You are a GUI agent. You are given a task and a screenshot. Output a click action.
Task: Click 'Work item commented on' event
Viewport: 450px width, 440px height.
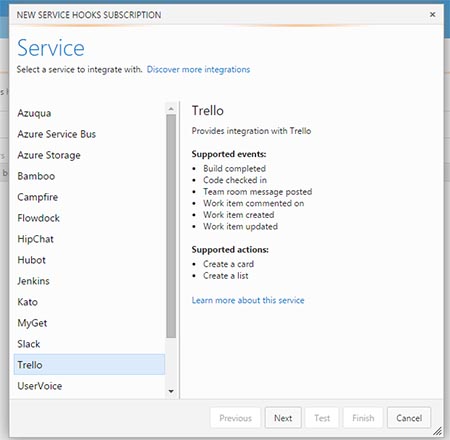pyautogui.click(x=254, y=203)
